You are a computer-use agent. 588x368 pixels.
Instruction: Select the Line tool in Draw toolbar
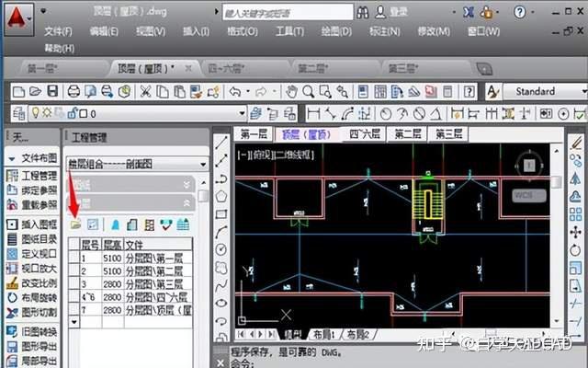click(x=221, y=143)
